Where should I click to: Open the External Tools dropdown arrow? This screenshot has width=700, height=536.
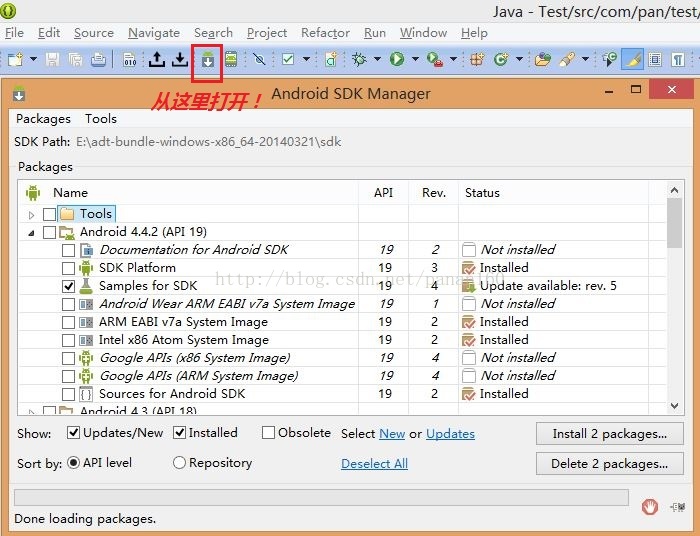tap(453, 59)
